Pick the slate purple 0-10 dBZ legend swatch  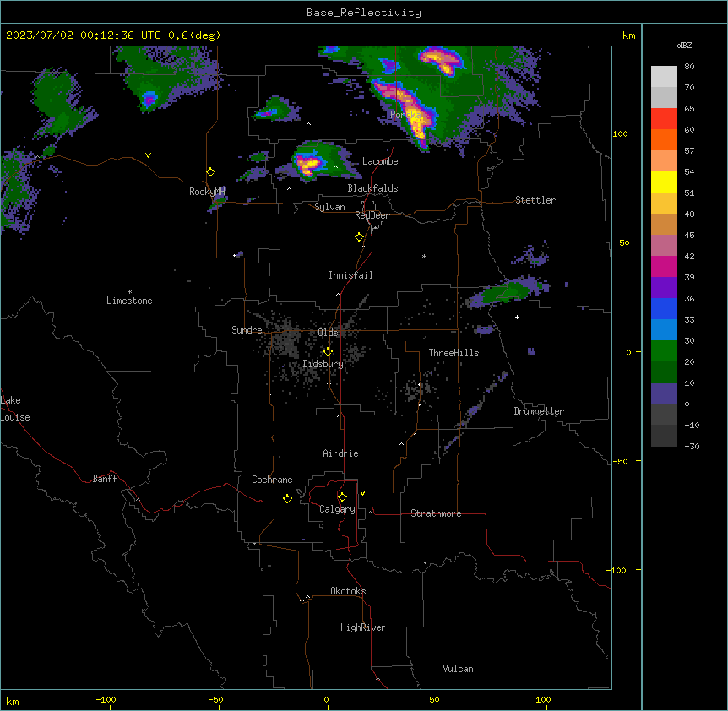pyautogui.click(x=664, y=393)
